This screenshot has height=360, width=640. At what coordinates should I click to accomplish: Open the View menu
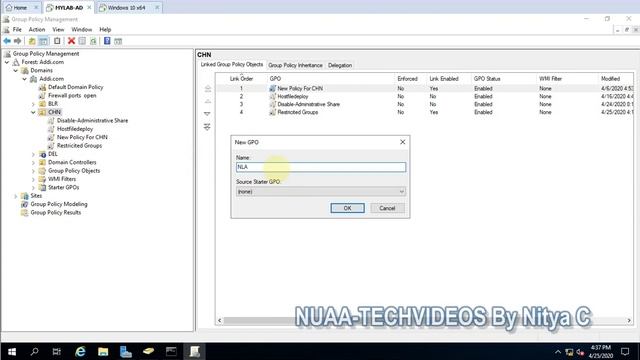[58, 29]
